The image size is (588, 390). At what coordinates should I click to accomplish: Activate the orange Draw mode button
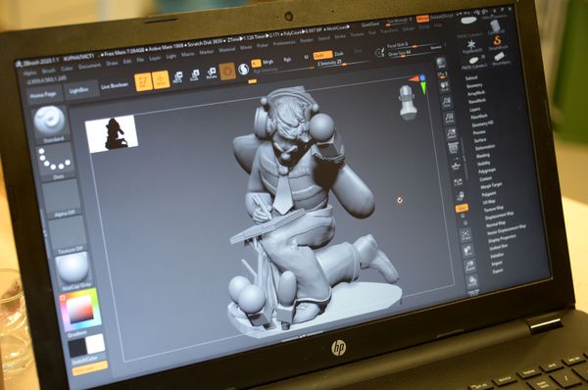tap(161, 79)
